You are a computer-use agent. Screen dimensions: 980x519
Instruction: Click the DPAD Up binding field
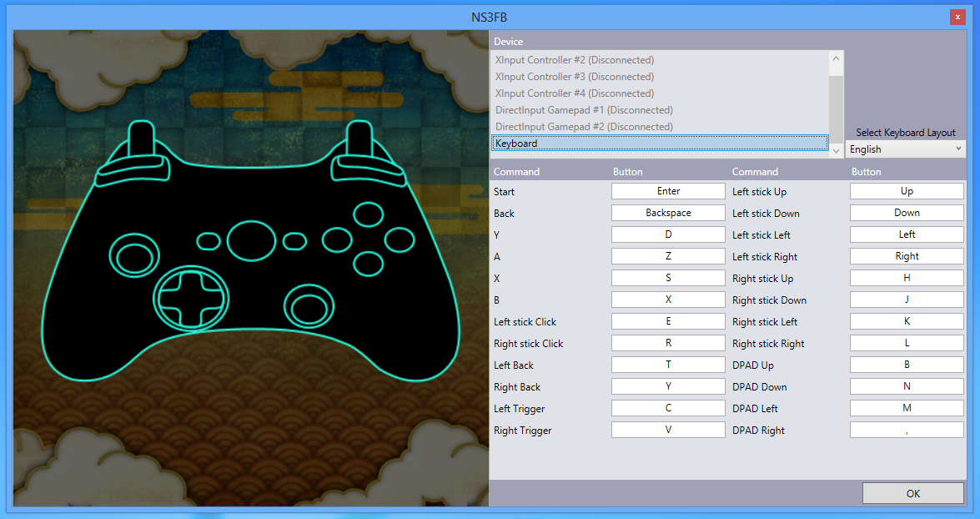[x=907, y=365]
